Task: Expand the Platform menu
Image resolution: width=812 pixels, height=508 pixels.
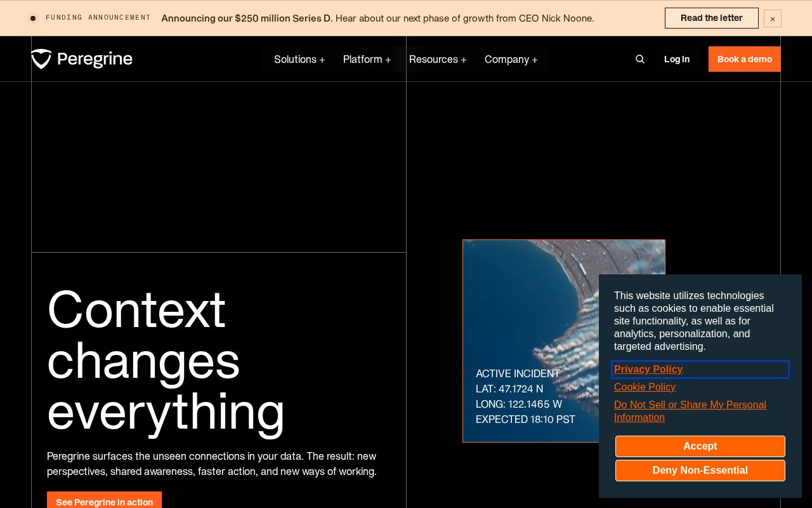Action: [x=367, y=59]
